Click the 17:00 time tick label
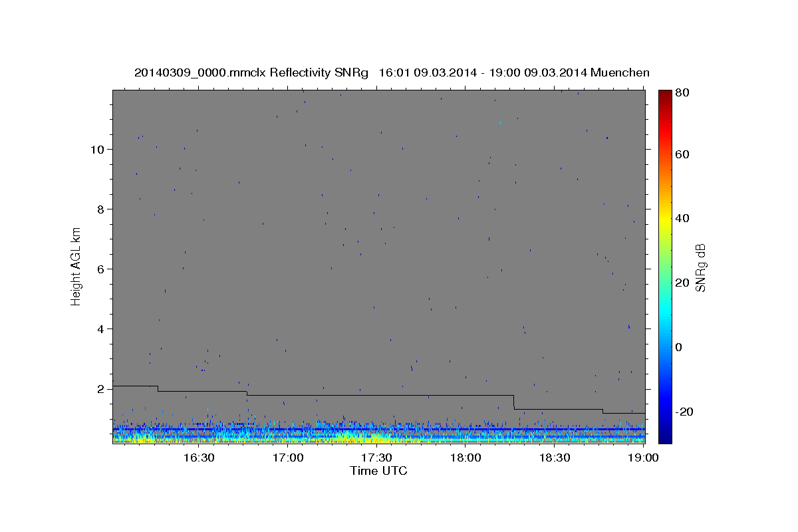Viewport: 798px width, 532px height. (x=287, y=458)
